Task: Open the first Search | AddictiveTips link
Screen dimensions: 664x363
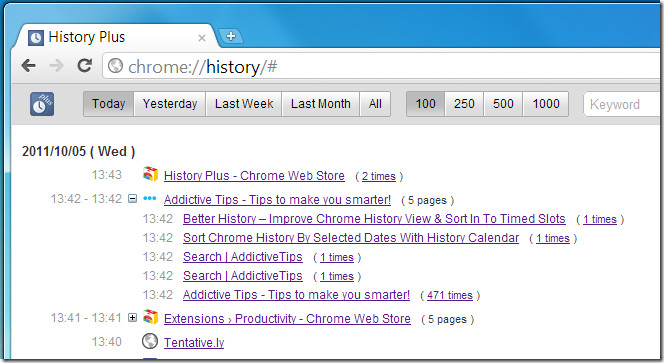Action: pos(243,257)
